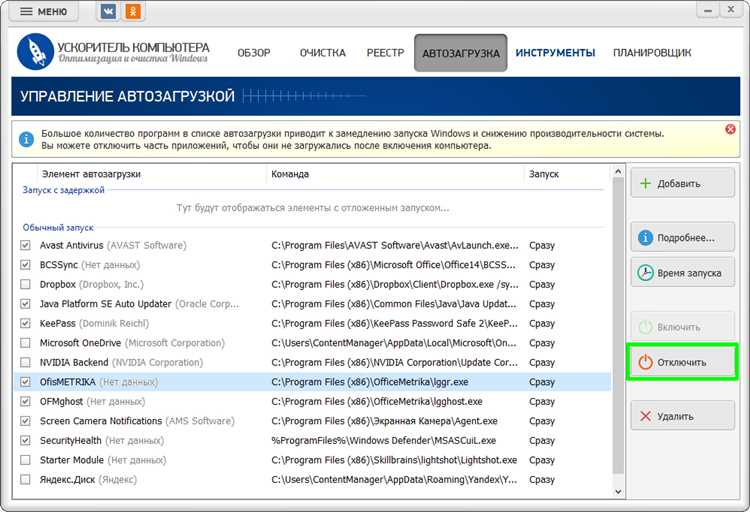Viewport: 750px width, 512px height.
Task: Select the Dropbox entry name
Action: click(x=57, y=284)
